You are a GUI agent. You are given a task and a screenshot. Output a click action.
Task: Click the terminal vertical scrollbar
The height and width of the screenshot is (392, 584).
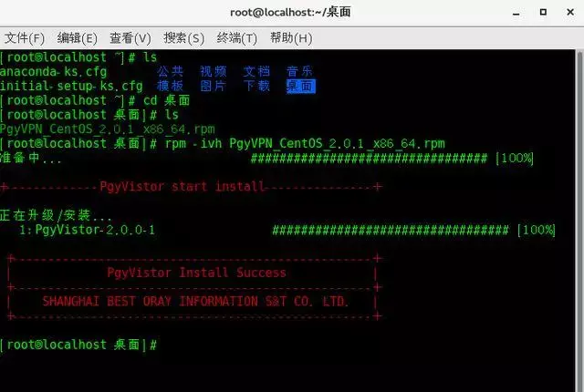(579, 221)
